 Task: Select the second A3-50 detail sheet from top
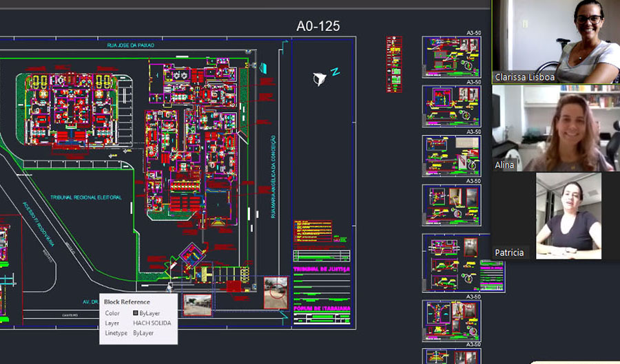click(451, 106)
